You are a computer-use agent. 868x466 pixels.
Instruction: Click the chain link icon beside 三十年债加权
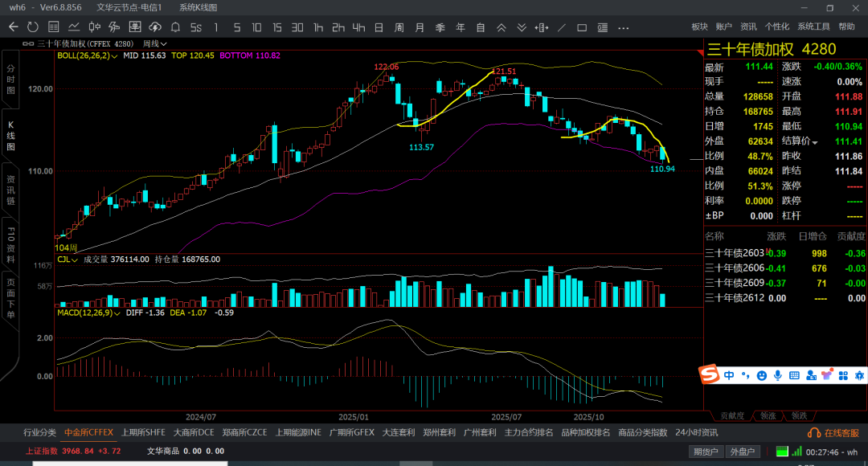[27, 43]
